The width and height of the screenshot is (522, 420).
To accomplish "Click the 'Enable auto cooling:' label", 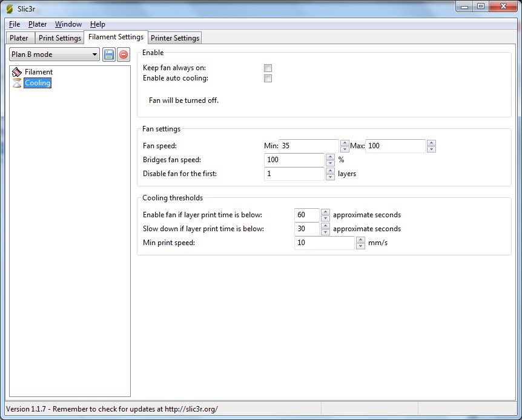I will [x=176, y=78].
